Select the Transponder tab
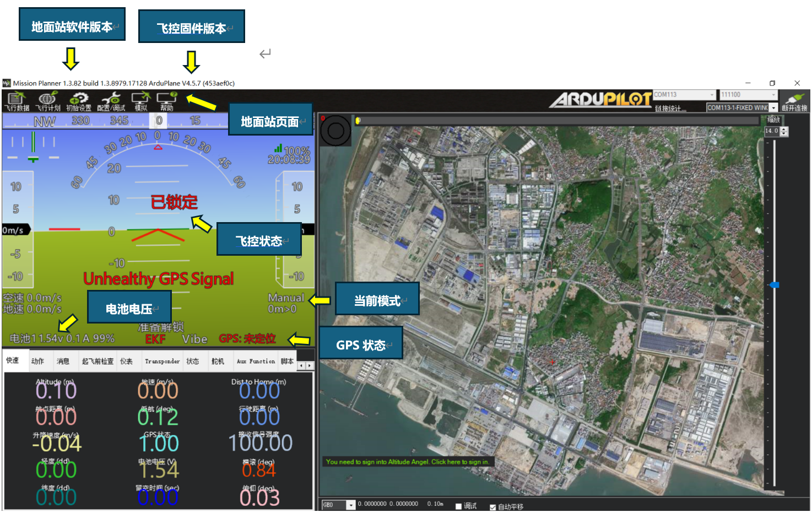 [x=162, y=362]
